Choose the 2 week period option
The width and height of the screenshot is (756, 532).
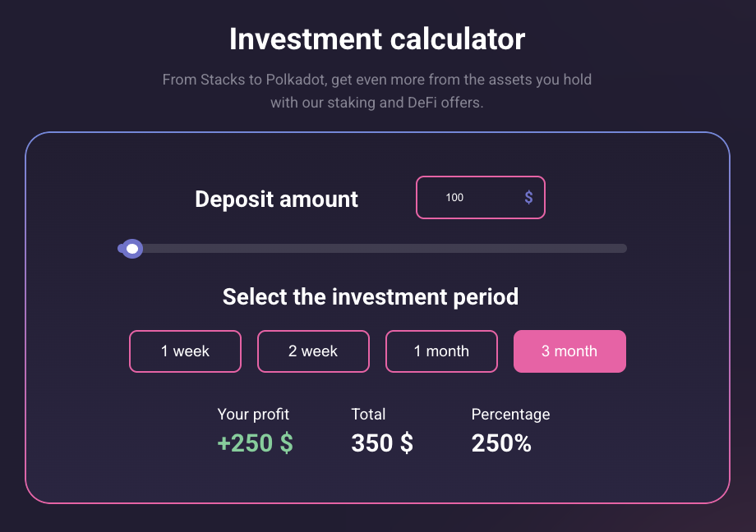coord(313,351)
